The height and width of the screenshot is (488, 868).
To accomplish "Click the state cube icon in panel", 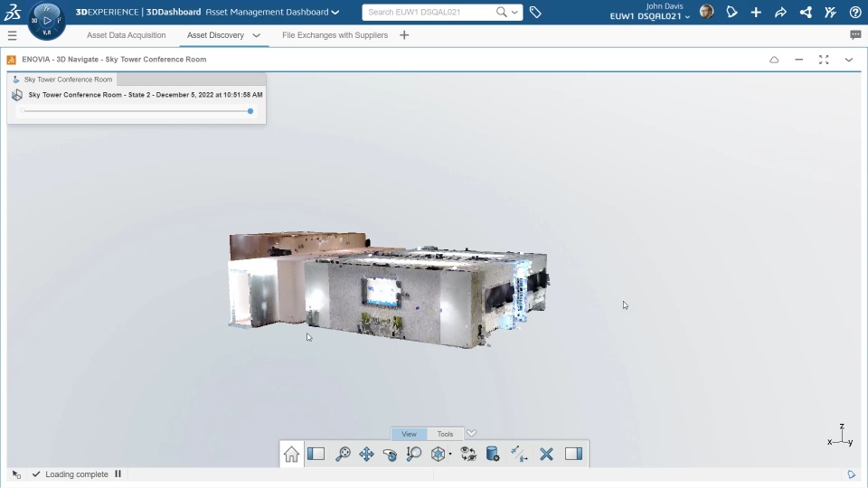I will [17, 95].
